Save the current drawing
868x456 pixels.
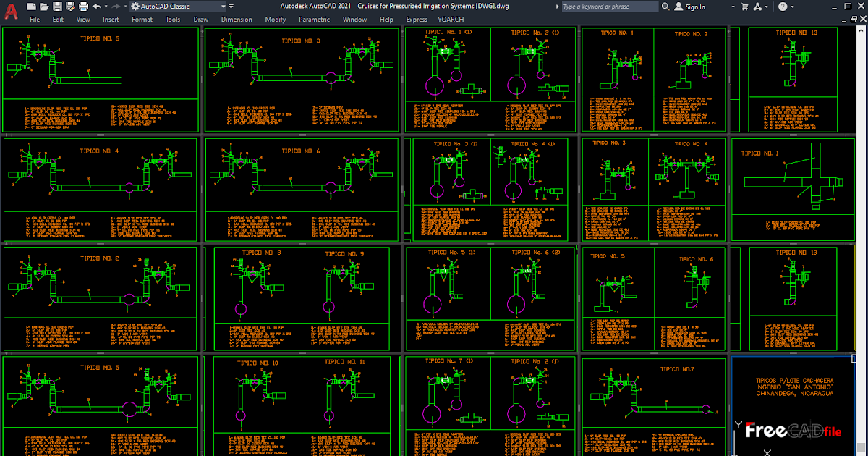56,7
